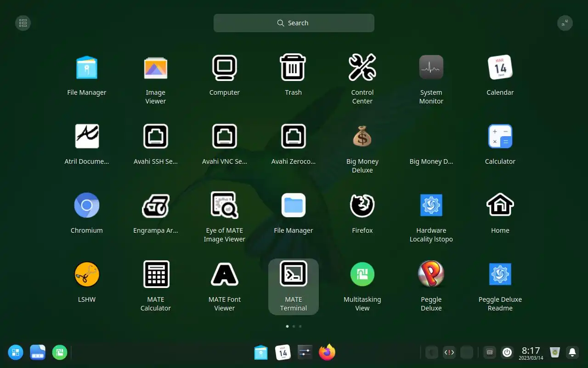Go to the third page dot
This screenshot has width=588, height=368.
click(x=300, y=326)
